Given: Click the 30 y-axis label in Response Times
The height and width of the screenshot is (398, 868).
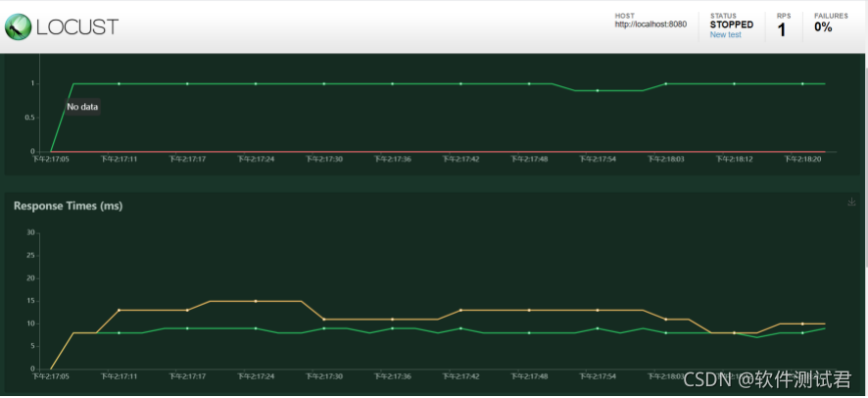Looking at the screenshot, I should 31,233.
